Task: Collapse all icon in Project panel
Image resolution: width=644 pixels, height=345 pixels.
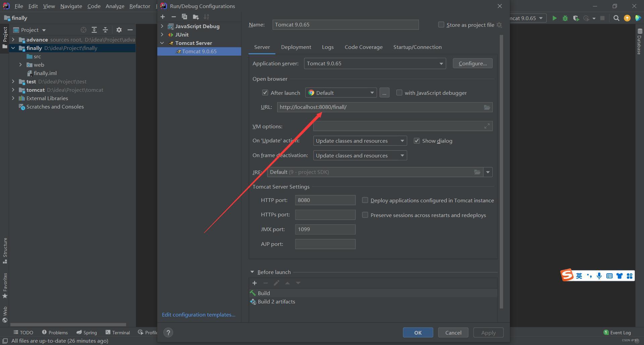Action: point(105,30)
